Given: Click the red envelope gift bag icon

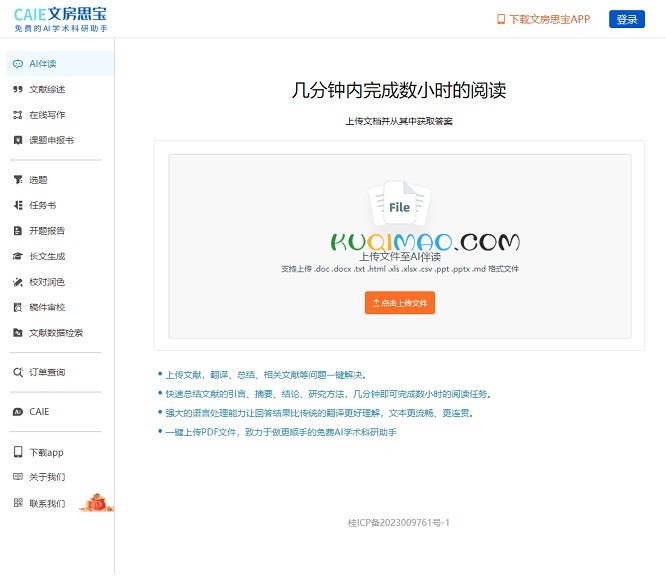Looking at the screenshot, I should 97,503.
